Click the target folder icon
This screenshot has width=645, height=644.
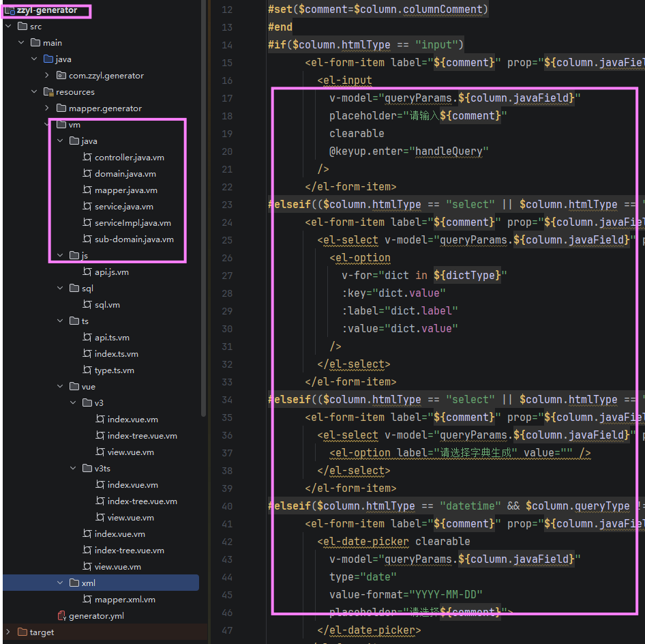coord(22,632)
